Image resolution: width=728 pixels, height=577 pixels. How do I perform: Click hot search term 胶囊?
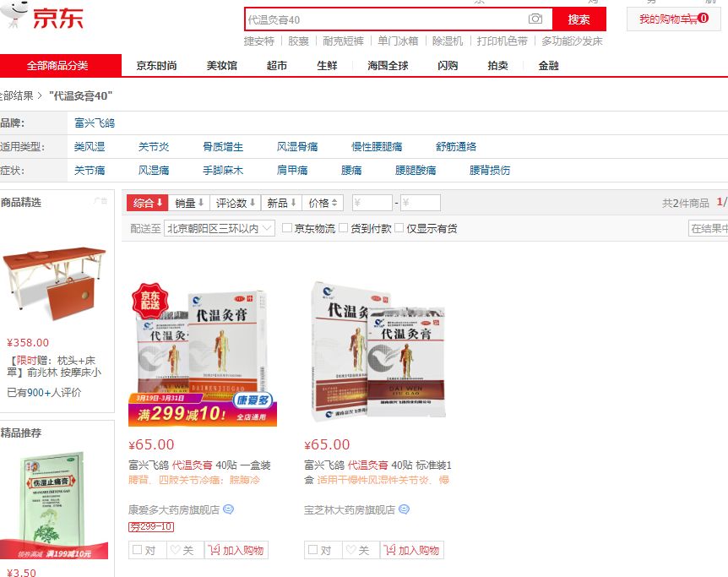[x=298, y=41]
